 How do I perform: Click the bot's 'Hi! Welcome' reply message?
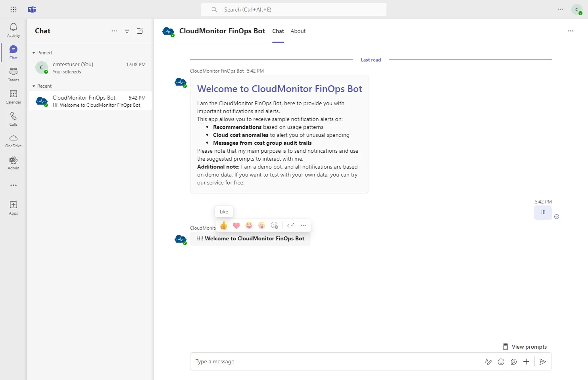[250, 239]
